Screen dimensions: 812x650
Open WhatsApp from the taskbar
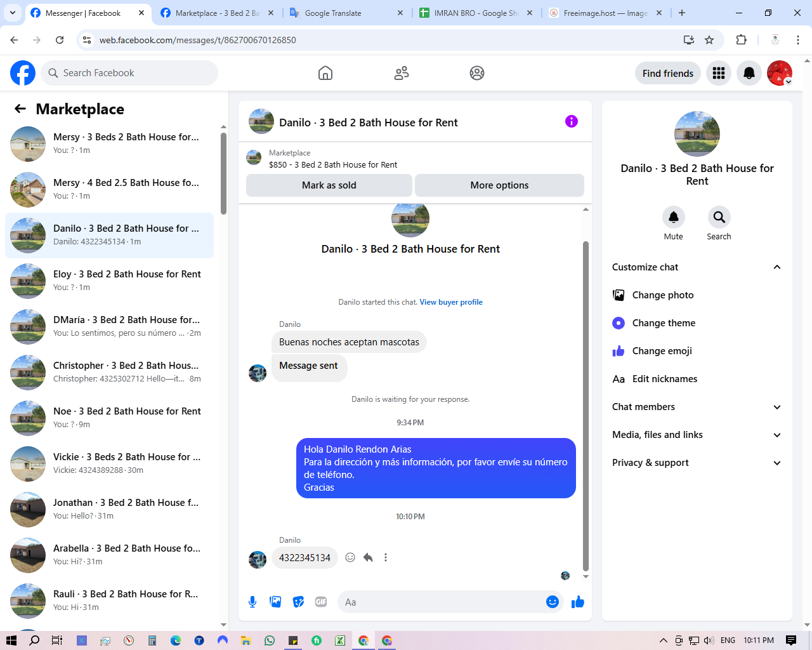270,640
